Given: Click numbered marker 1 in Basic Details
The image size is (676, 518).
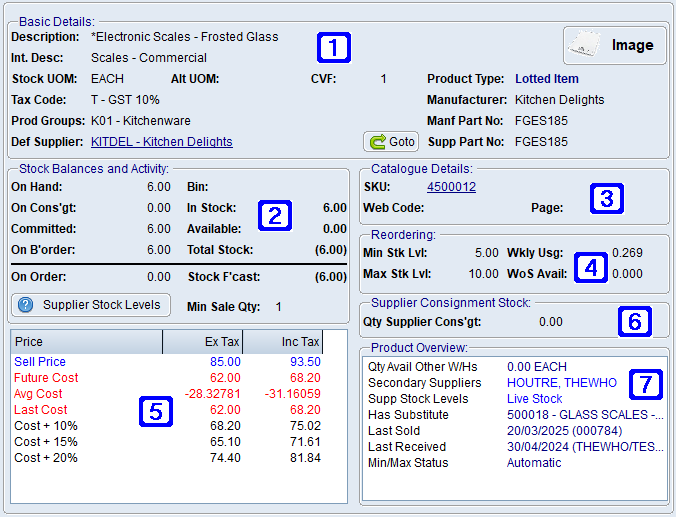Looking at the screenshot, I should pos(333,46).
